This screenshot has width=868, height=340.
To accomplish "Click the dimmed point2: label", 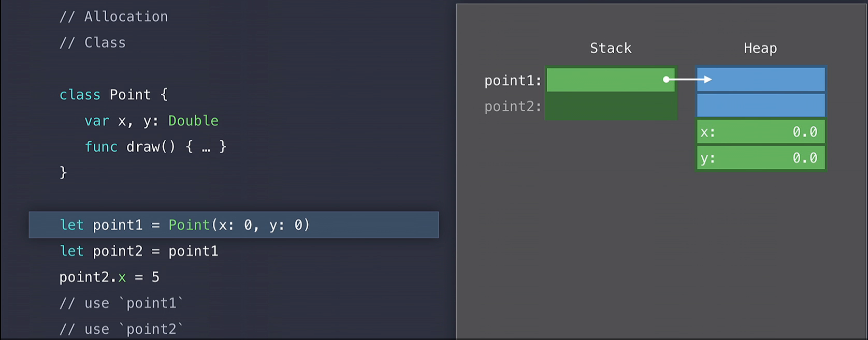I will click(x=512, y=107).
